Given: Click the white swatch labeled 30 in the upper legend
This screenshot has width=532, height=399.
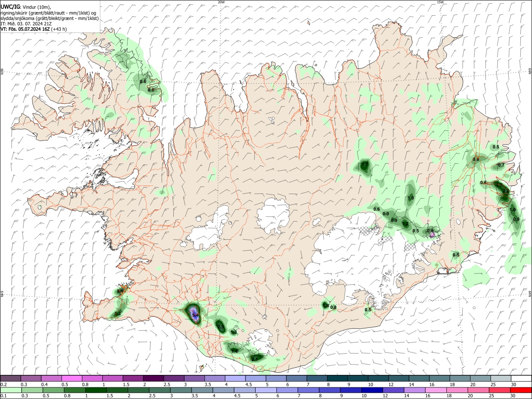Looking at the screenshot, I should (521, 378).
